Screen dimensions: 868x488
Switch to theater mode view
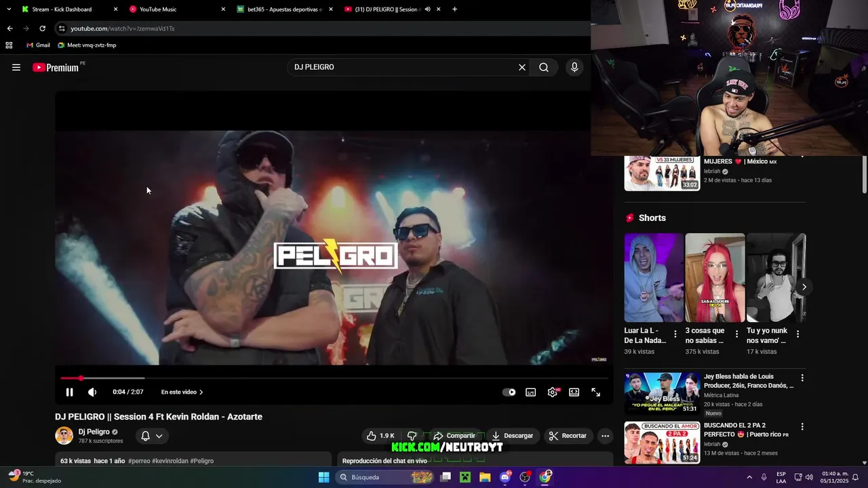(x=574, y=392)
